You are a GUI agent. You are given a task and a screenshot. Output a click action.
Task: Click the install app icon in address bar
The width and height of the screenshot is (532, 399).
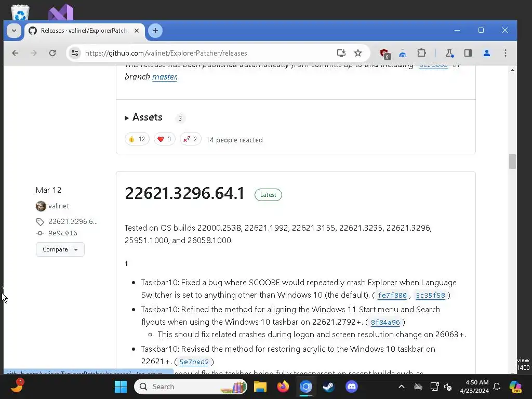pos(341,53)
